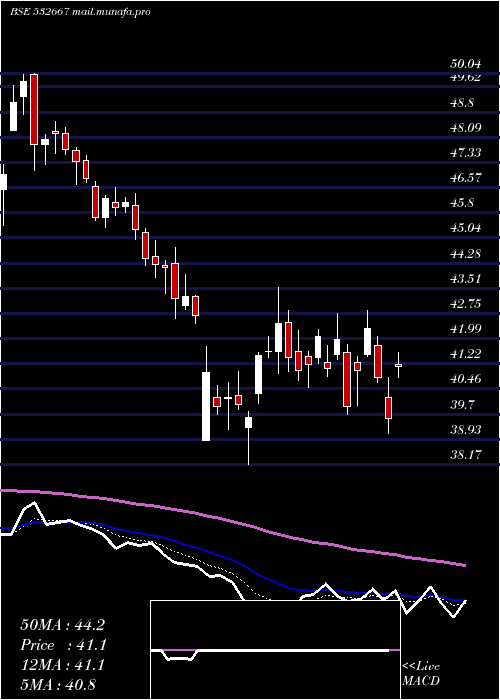Click the 43.51 price level label
Image resolution: width=500 pixels, height=700 pixels.
465,279
